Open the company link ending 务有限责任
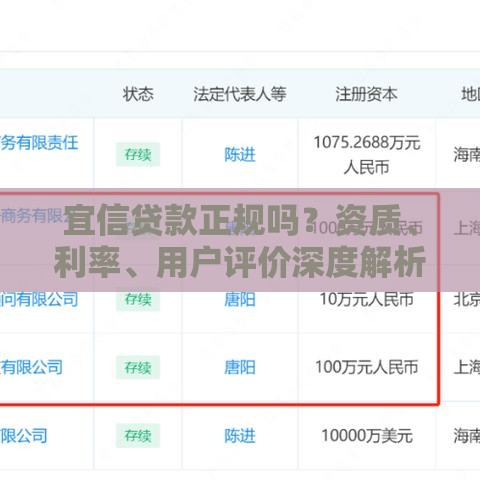The width and height of the screenshot is (480, 480). (39, 143)
